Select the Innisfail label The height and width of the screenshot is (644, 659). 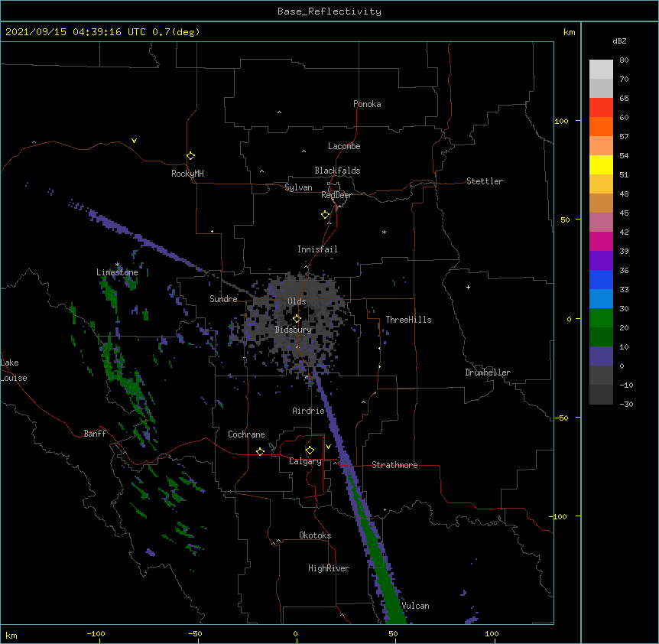point(317,249)
